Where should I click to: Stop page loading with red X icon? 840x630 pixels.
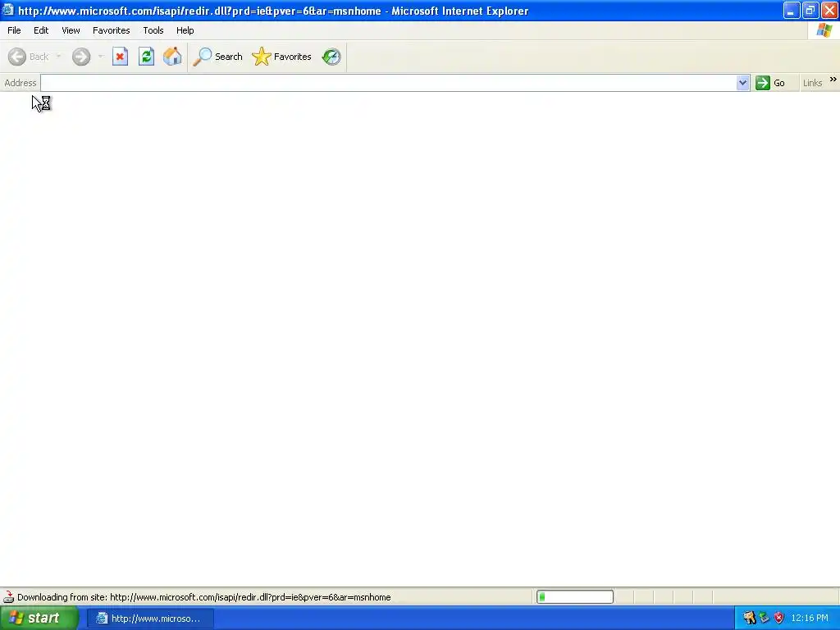coord(120,57)
